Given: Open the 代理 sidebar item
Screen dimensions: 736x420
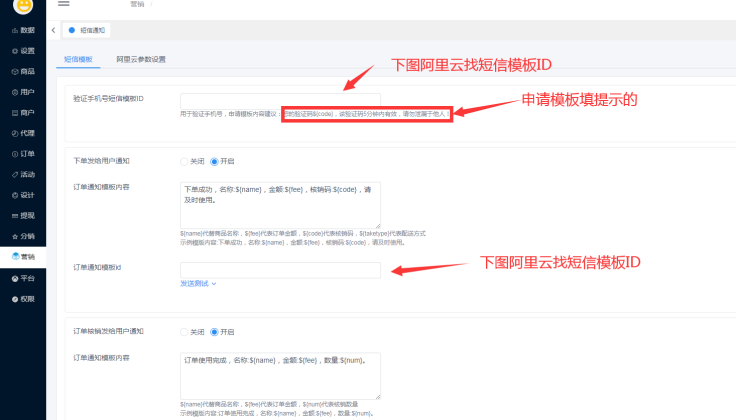Looking at the screenshot, I should click(x=23, y=133).
